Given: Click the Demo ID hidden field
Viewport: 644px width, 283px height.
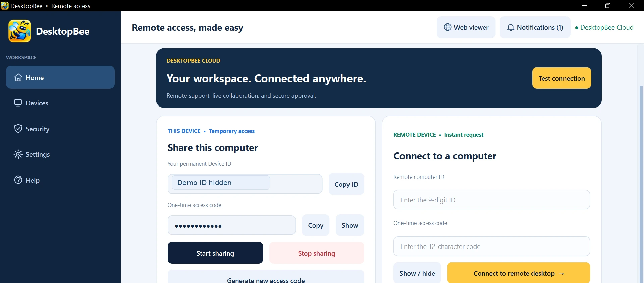Looking at the screenshot, I should [245, 184].
